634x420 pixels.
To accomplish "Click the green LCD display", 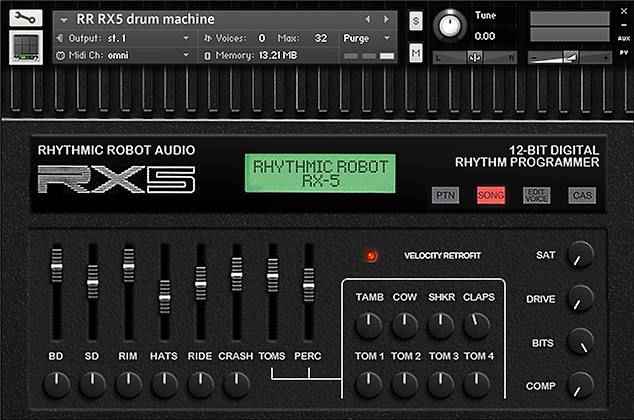I will pyautogui.click(x=320, y=173).
